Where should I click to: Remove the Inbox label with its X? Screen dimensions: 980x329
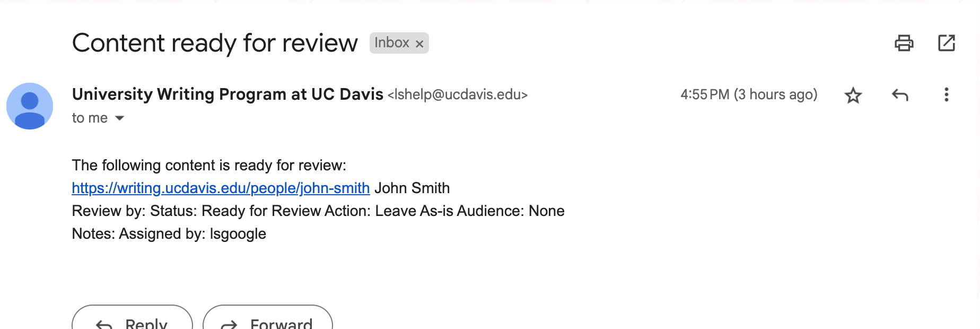point(419,44)
